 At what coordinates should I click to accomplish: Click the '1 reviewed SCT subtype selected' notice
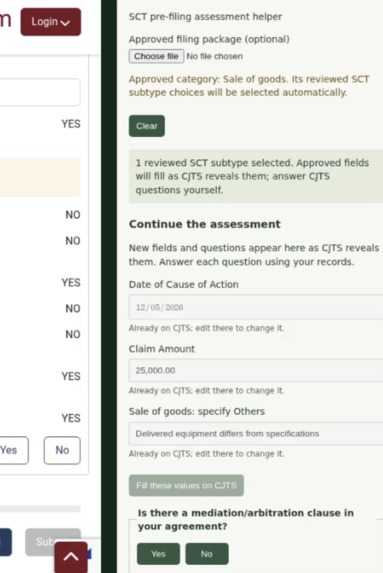coord(256,176)
